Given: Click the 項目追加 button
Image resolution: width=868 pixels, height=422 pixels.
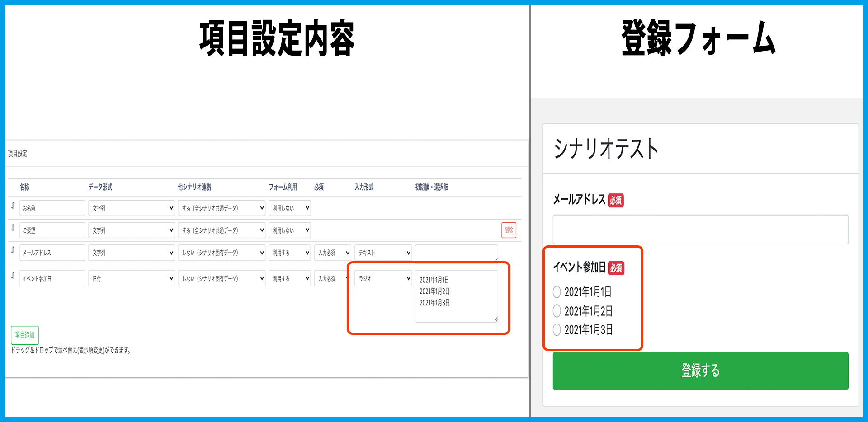Looking at the screenshot, I should (x=25, y=335).
